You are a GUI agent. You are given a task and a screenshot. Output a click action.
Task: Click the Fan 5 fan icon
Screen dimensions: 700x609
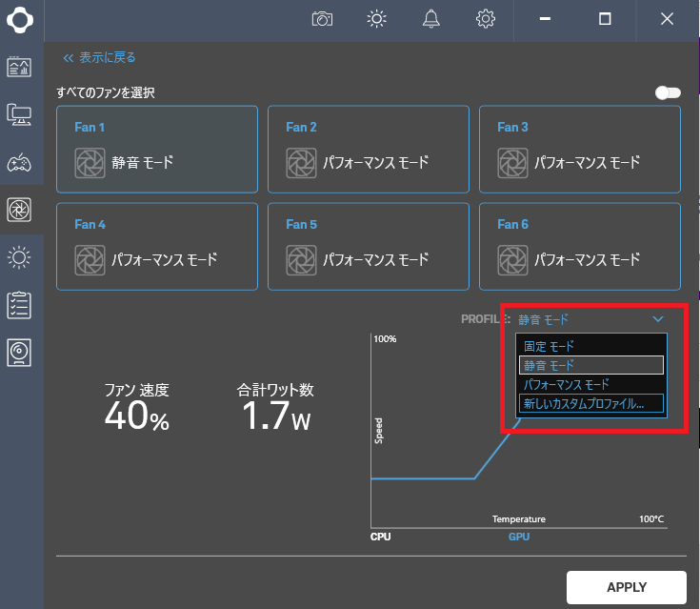[x=301, y=260]
